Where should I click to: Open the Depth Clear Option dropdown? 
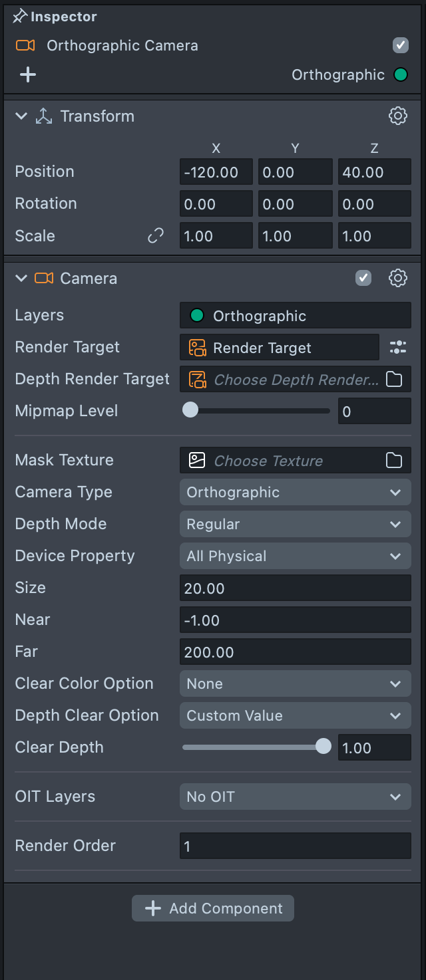pos(295,715)
